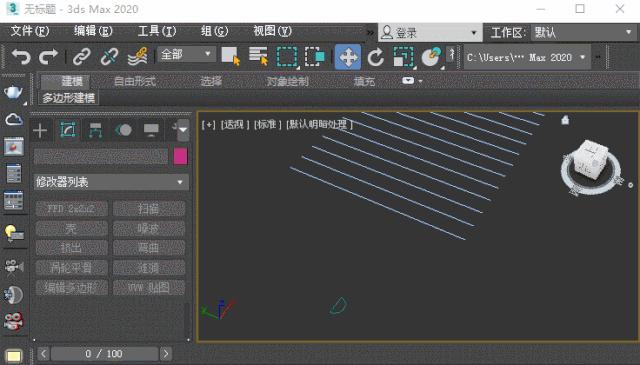Activate the Select and Rotate tool
Viewport: 640px width, 365px height.
(x=375, y=57)
